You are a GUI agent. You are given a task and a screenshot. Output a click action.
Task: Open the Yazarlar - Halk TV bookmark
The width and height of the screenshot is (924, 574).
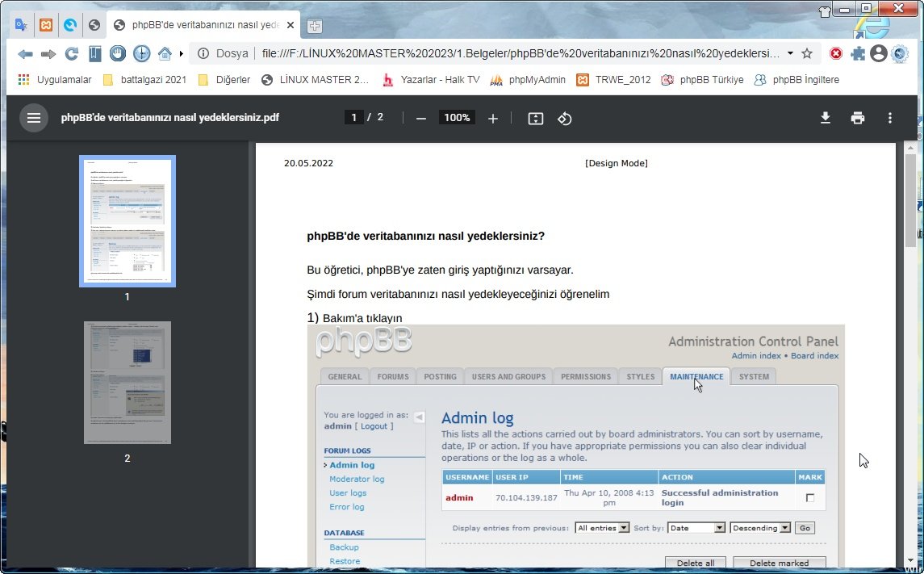(x=432, y=80)
